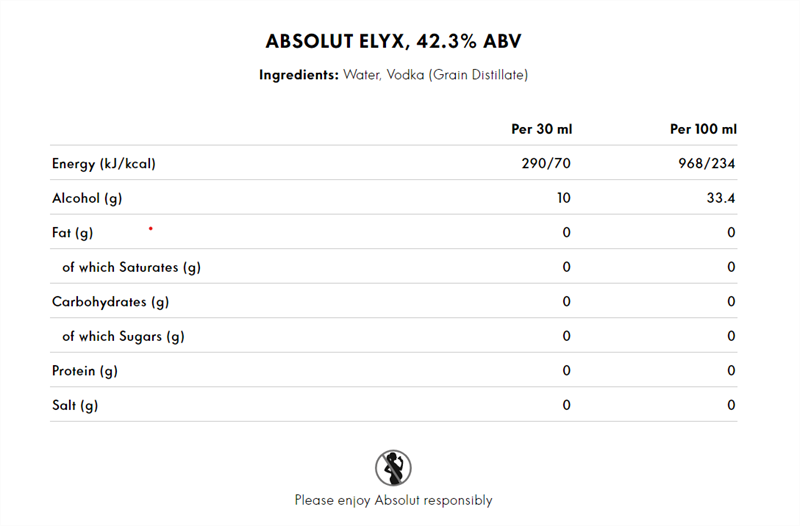Click the pregnancy warning icon
The height and width of the screenshot is (526, 800).
393,468
